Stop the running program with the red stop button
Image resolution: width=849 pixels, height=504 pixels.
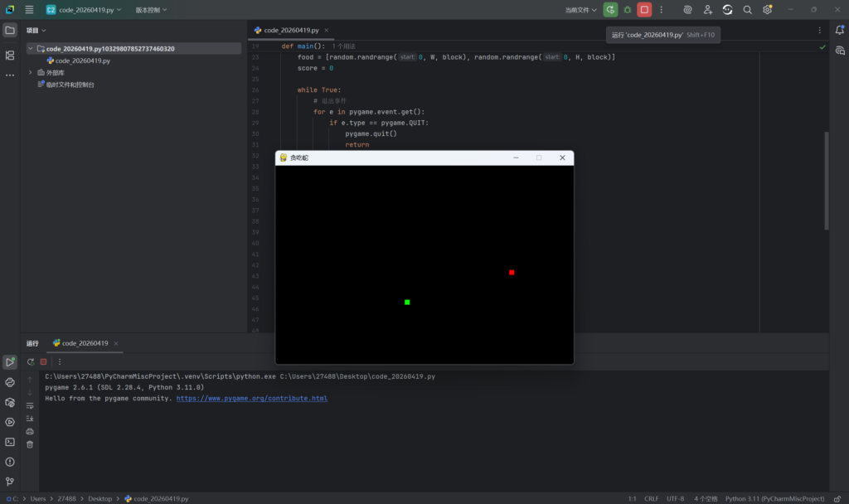pos(644,10)
